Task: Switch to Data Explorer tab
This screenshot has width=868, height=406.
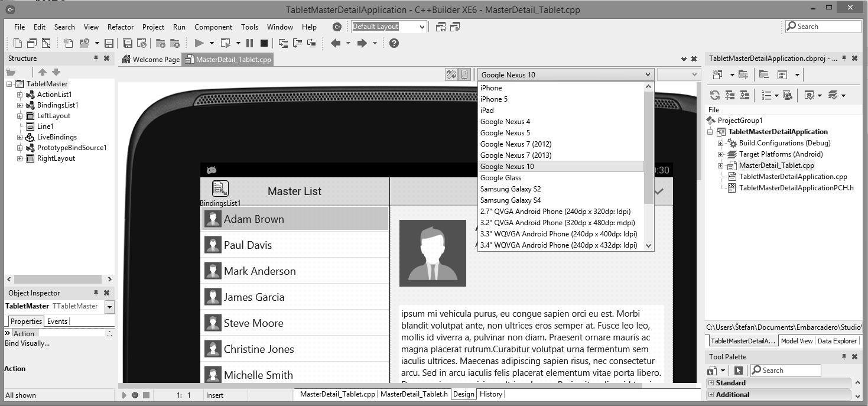Action: [x=837, y=341]
